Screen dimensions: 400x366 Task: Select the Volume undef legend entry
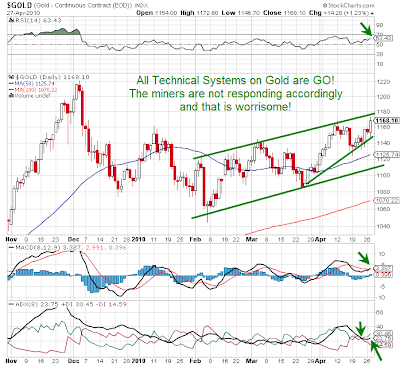tap(31, 96)
